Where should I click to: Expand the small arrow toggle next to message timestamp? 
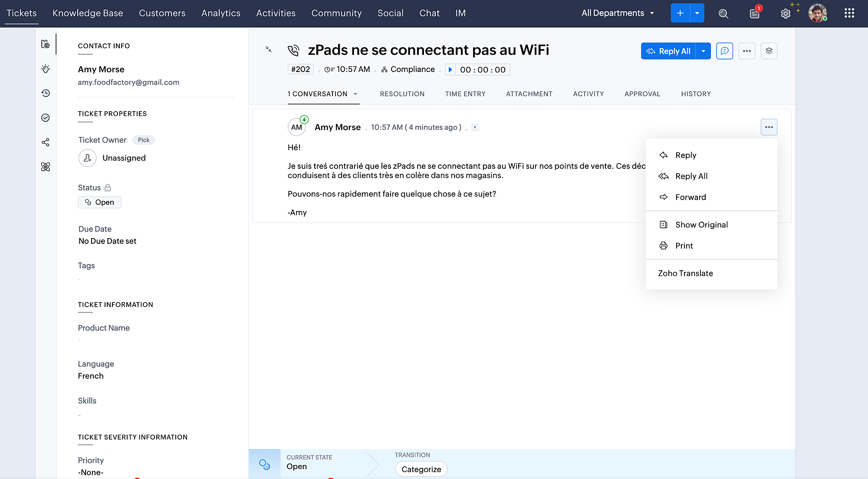tap(475, 127)
